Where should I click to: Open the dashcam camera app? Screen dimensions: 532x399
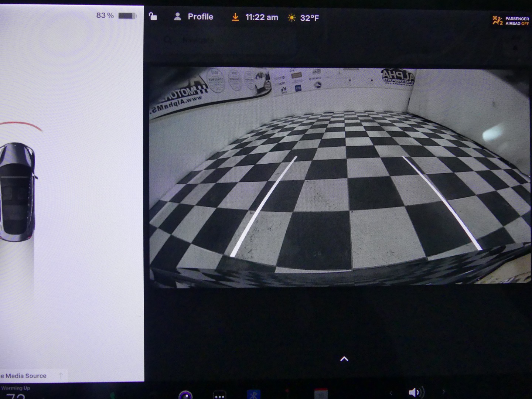(x=185, y=395)
